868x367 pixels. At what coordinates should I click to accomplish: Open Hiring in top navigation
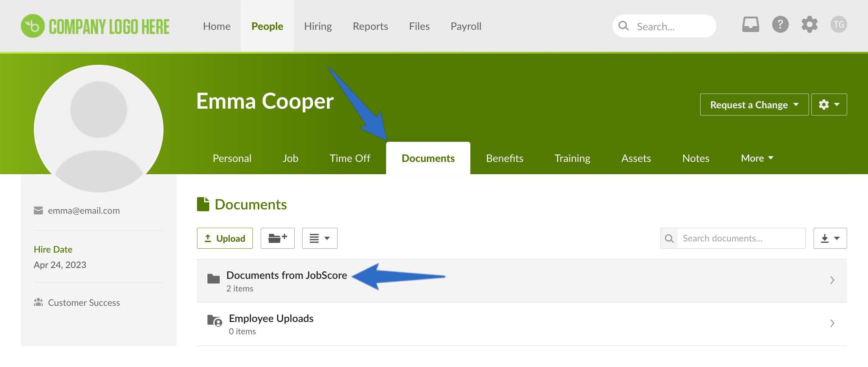(x=318, y=26)
